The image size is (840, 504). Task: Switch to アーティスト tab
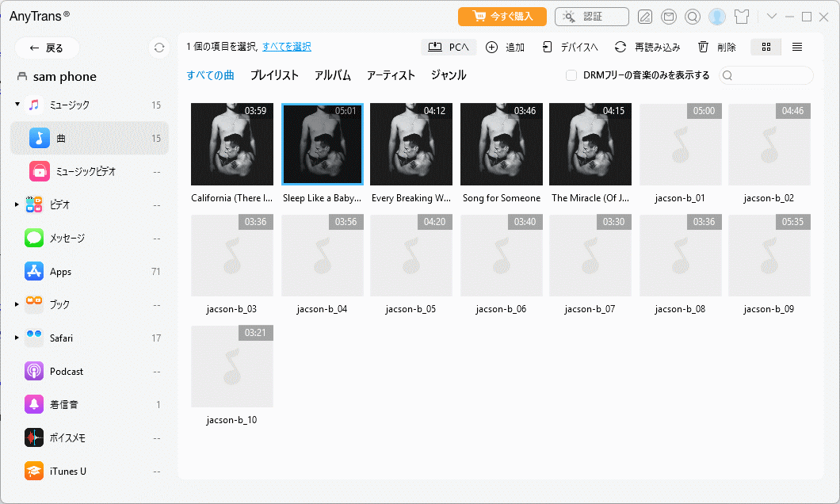(391, 75)
